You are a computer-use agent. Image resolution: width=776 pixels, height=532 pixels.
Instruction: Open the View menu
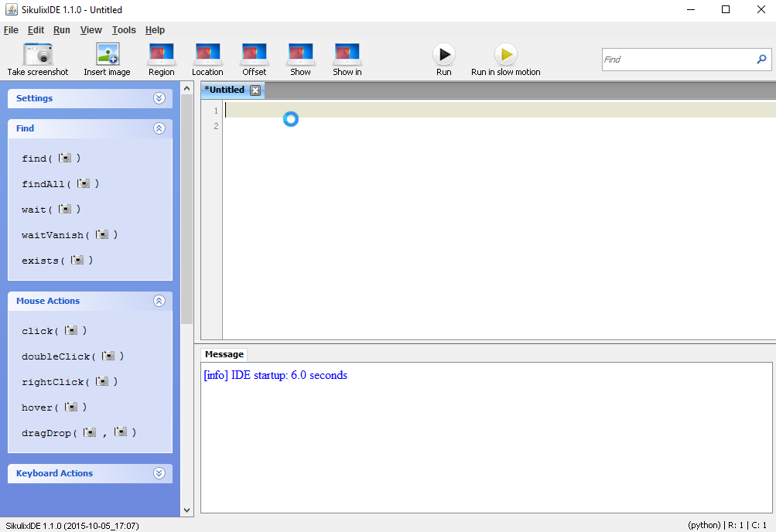[91, 30]
